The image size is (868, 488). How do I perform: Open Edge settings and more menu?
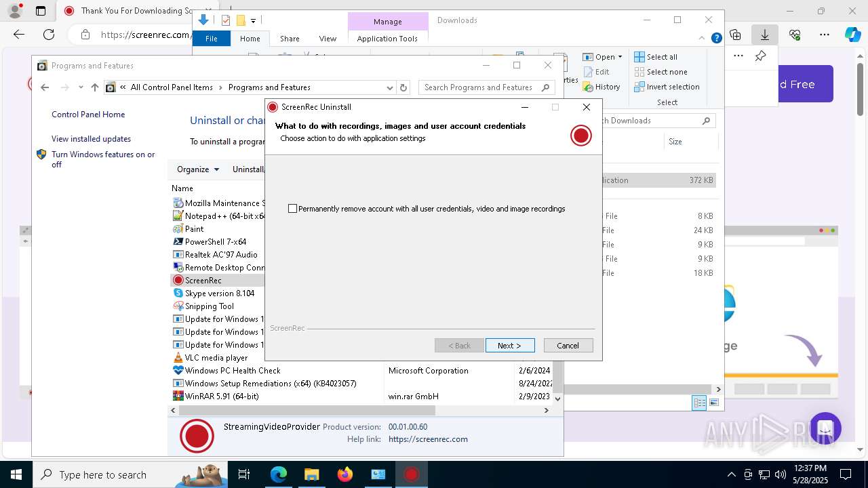(825, 35)
